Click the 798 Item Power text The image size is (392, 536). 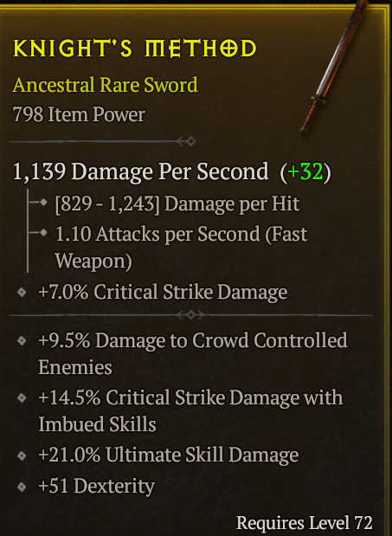(79, 114)
